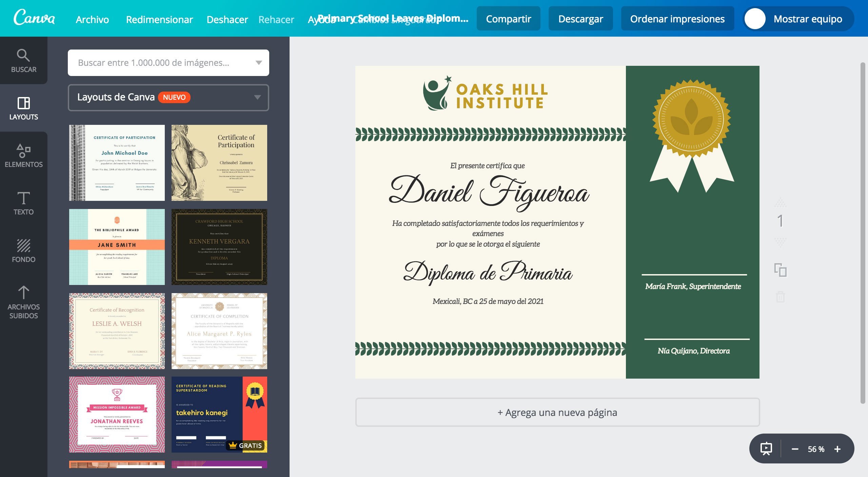Click Deshacer to undo
The width and height of the screenshot is (868, 477).
227,19
